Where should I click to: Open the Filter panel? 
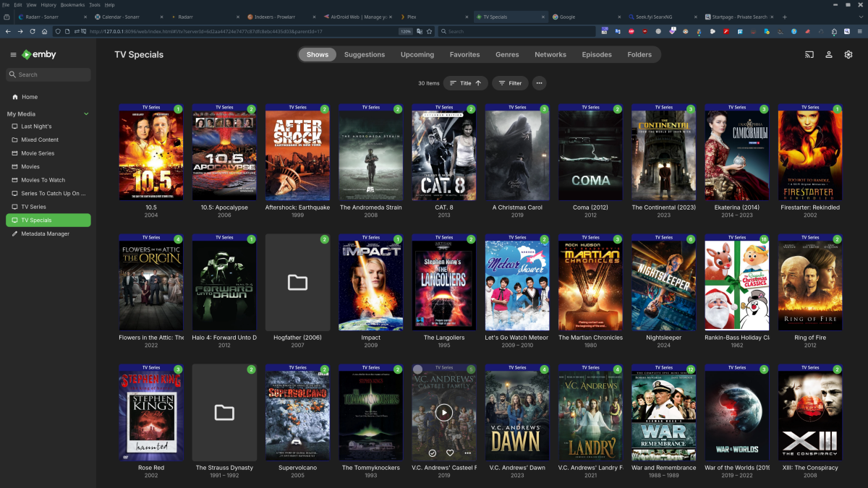click(x=510, y=83)
